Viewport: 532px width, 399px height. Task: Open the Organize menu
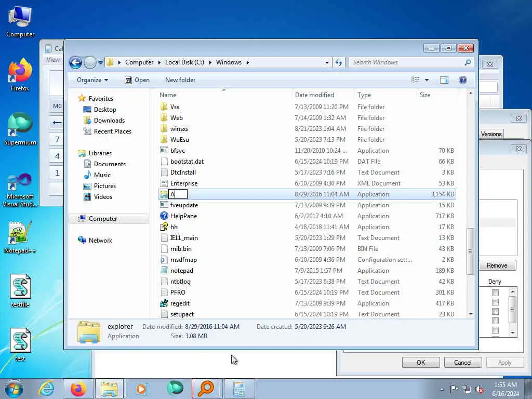pyautogui.click(x=92, y=80)
